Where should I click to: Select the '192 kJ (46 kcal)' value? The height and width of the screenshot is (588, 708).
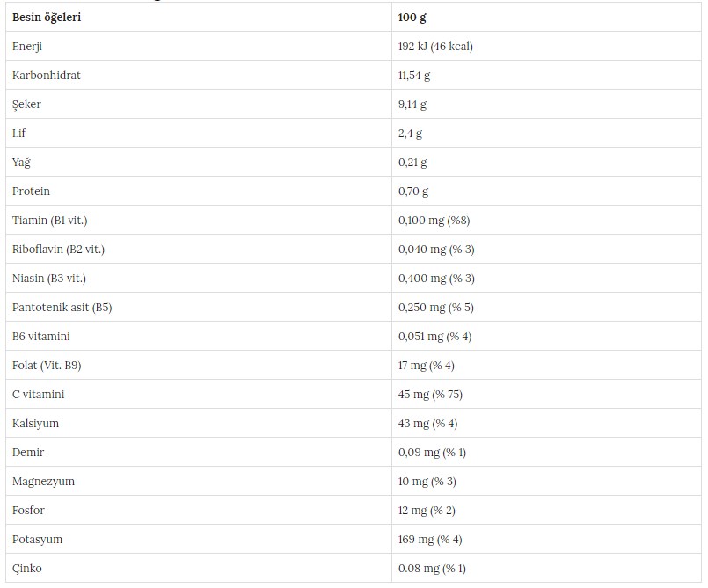pos(435,47)
